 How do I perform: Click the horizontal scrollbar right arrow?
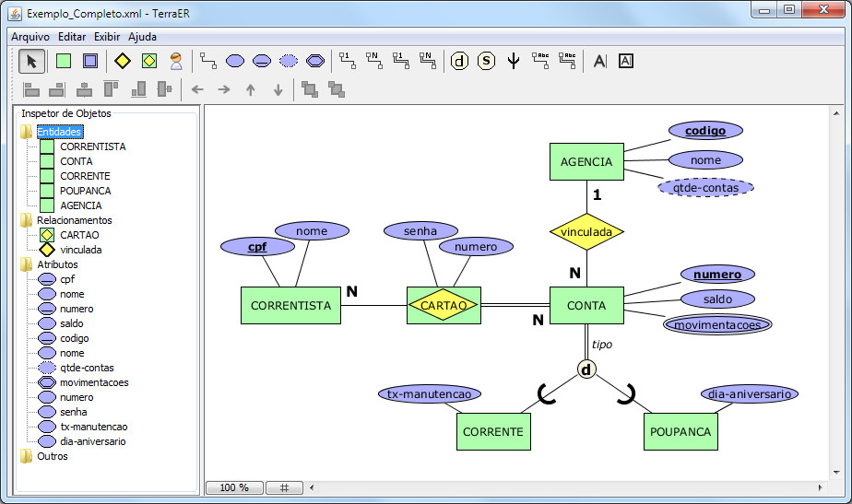click(820, 487)
